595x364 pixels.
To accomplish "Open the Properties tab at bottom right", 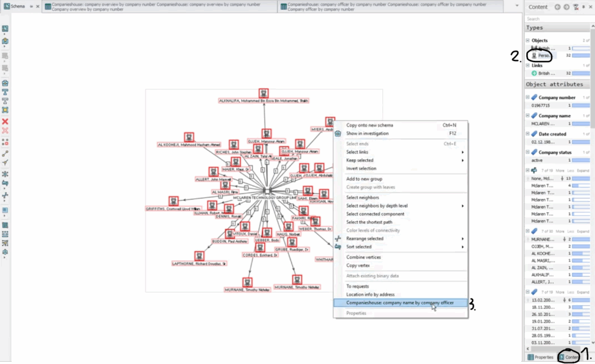I will point(540,357).
